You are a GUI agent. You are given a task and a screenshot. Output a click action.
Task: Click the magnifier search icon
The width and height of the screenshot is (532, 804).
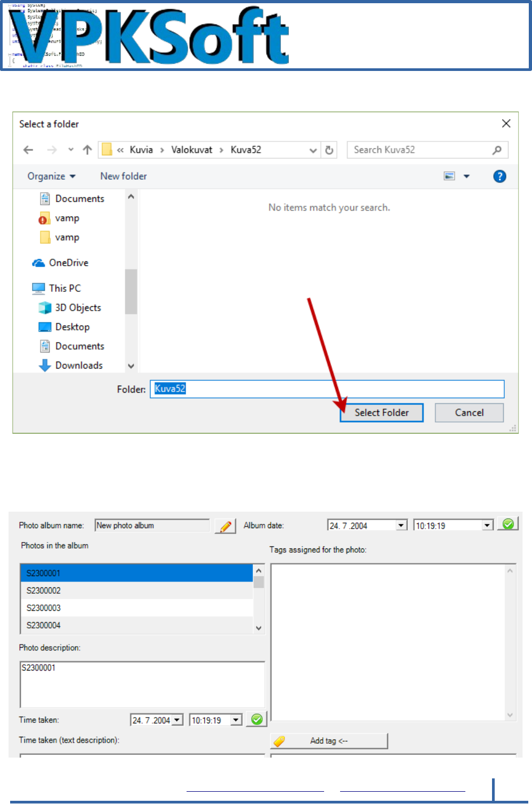coord(497,150)
